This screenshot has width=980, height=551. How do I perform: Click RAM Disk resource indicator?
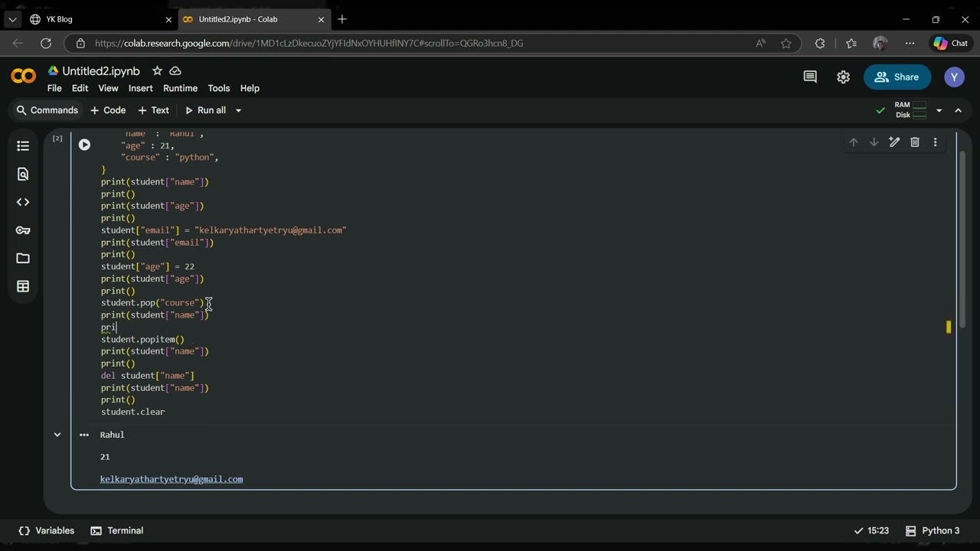pyautogui.click(x=910, y=110)
